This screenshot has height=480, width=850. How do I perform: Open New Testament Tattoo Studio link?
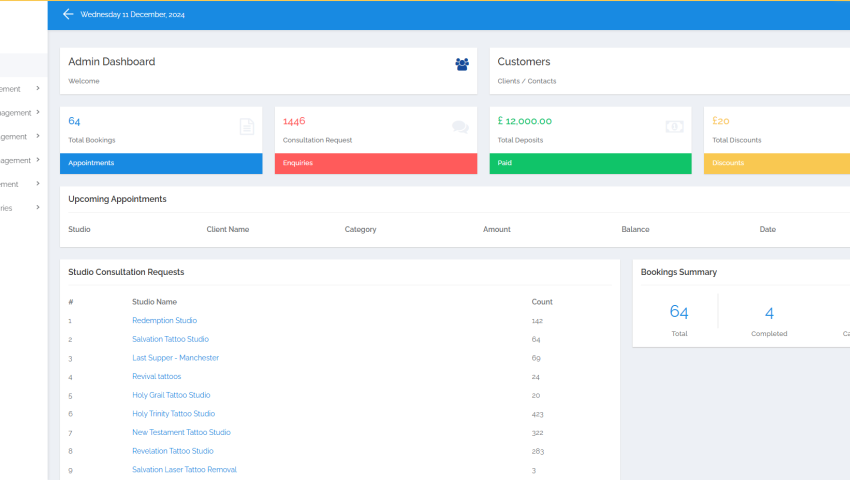[x=181, y=433]
